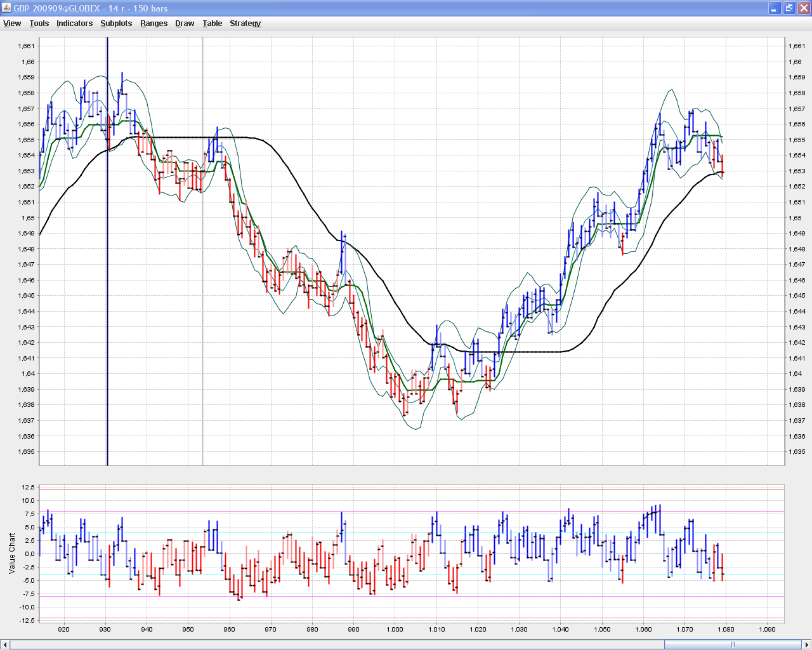Screen dimensions: 812x650
Task: Click the Java application icon in title bar
Action: click(6, 8)
